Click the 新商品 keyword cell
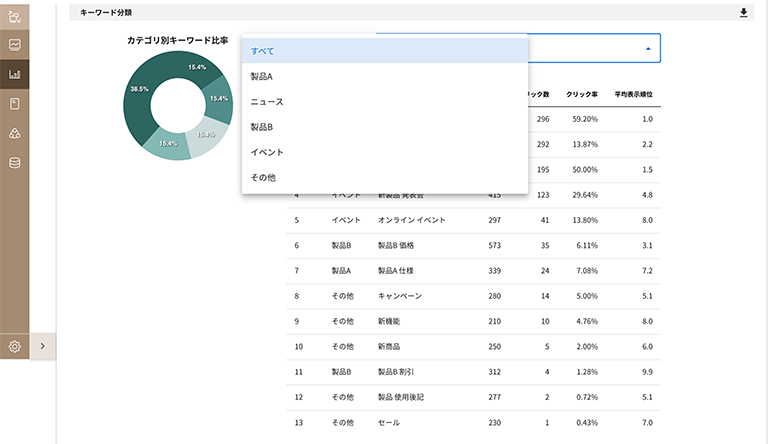The height and width of the screenshot is (444, 768). click(x=389, y=346)
